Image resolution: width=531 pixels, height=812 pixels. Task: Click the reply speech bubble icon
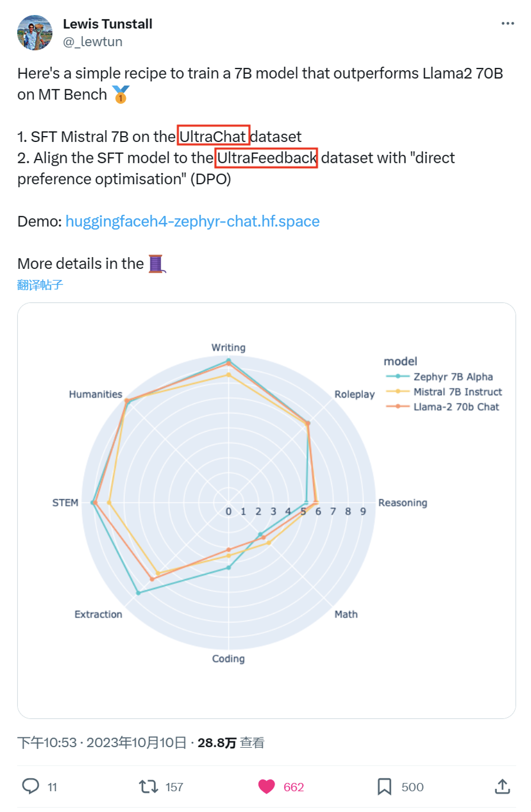pos(31,786)
